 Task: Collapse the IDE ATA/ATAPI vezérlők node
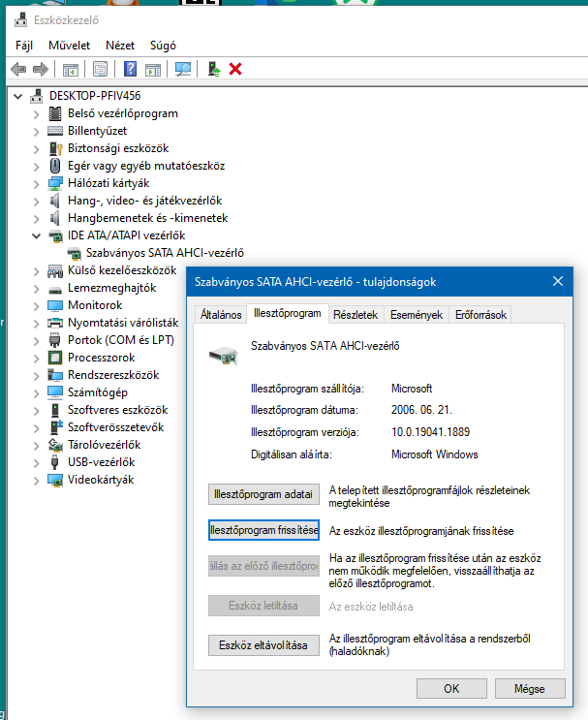pyautogui.click(x=36, y=236)
